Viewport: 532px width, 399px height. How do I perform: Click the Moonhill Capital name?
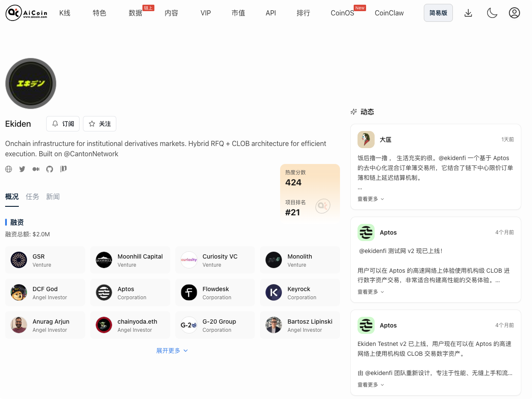[x=140, y=256]
